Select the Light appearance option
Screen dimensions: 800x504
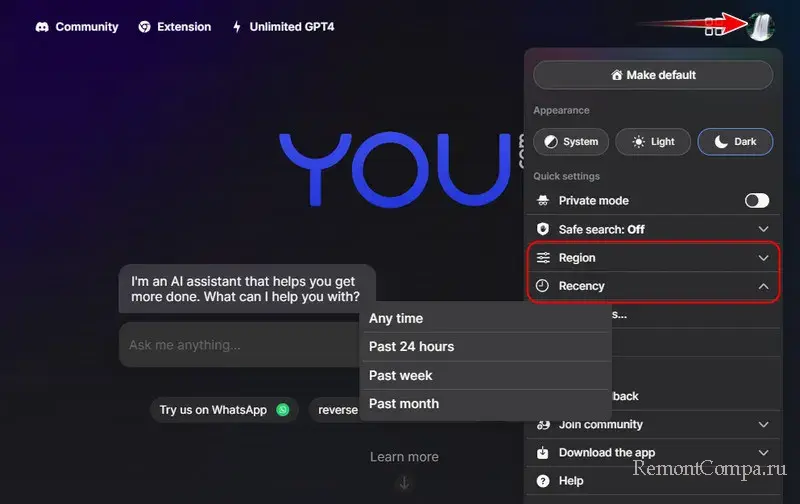[x=652, y=142]
